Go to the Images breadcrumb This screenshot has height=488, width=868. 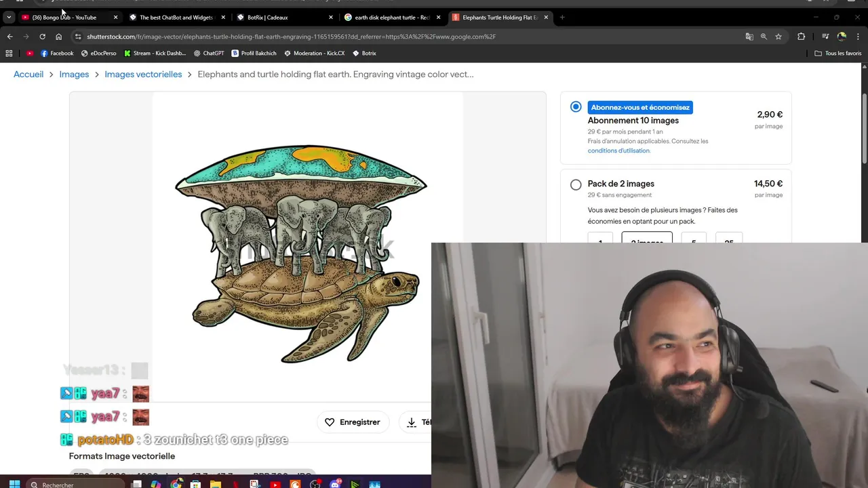[74, 75]
